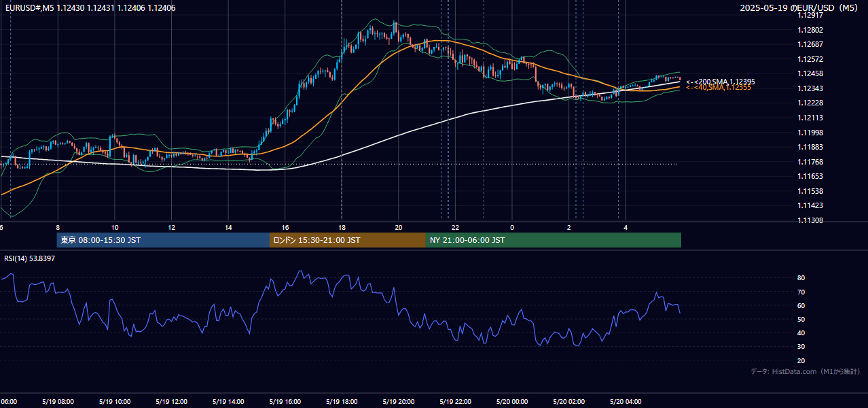The image size is (868, 408).
Task: Click the 5/19 10:00 time label
Action: [x=114, y=402]
